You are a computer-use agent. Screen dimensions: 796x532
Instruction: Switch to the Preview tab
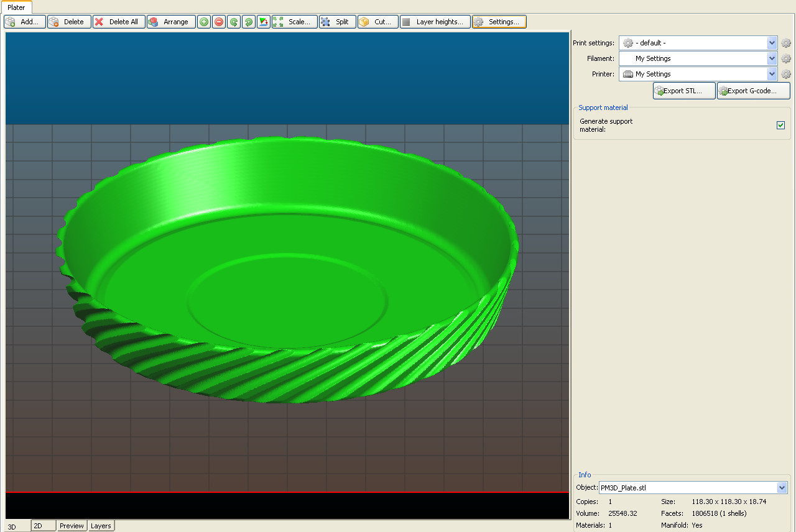coord(72,526)
